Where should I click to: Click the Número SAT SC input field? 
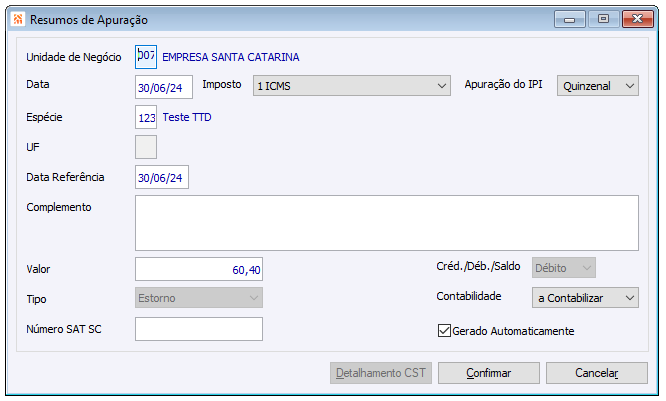(x=198, y=329)
